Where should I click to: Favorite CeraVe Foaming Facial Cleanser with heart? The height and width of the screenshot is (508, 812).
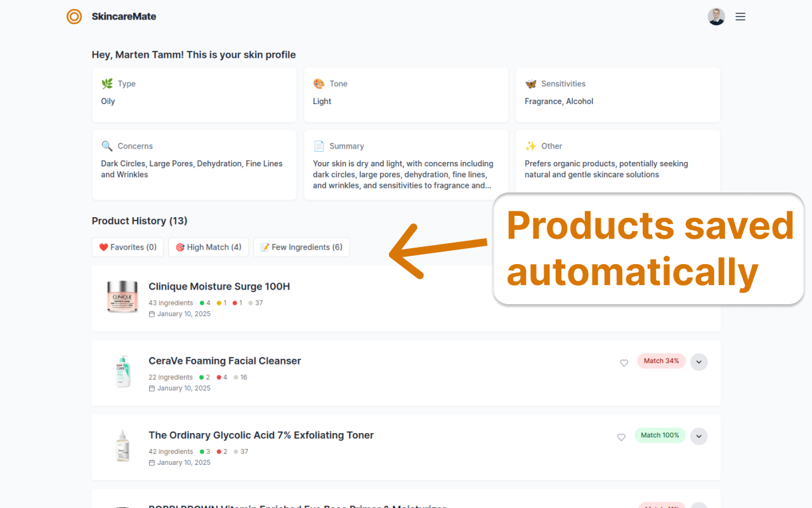pyautogui.click(x=624, y=363)
